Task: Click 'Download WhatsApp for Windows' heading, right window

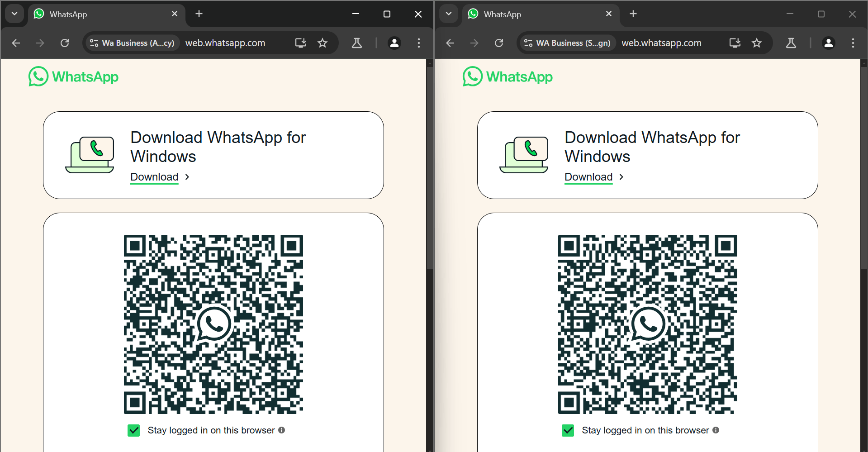Action: tap(652, 147)
